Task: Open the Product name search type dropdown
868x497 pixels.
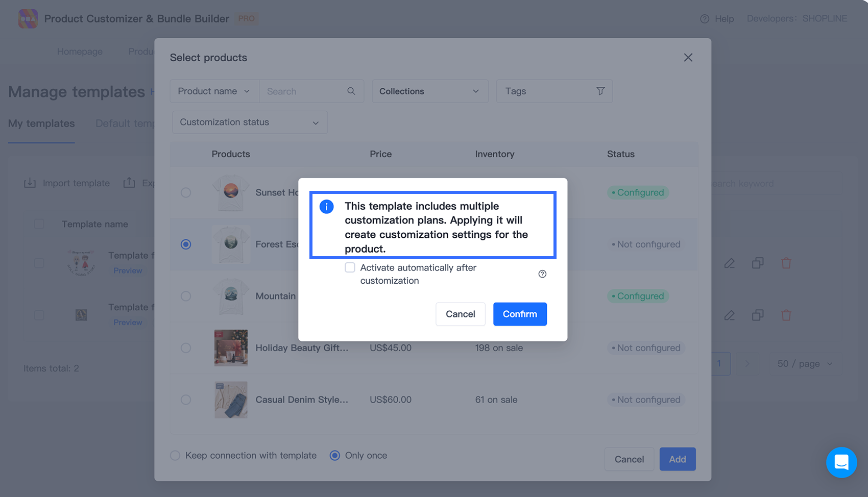Action: point(214,91)
